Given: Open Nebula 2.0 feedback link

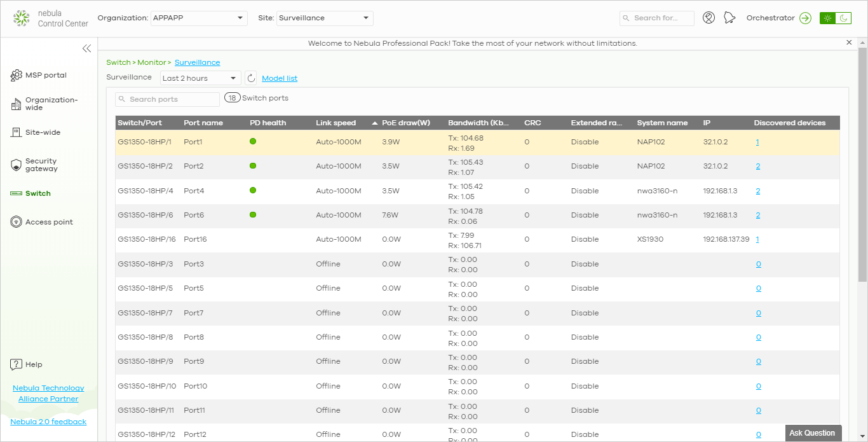Looking at the screenshot, I should coord(48,422).
